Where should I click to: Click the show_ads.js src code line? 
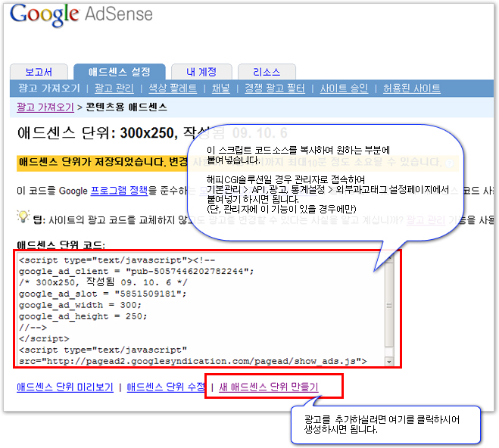click(193, 361)
